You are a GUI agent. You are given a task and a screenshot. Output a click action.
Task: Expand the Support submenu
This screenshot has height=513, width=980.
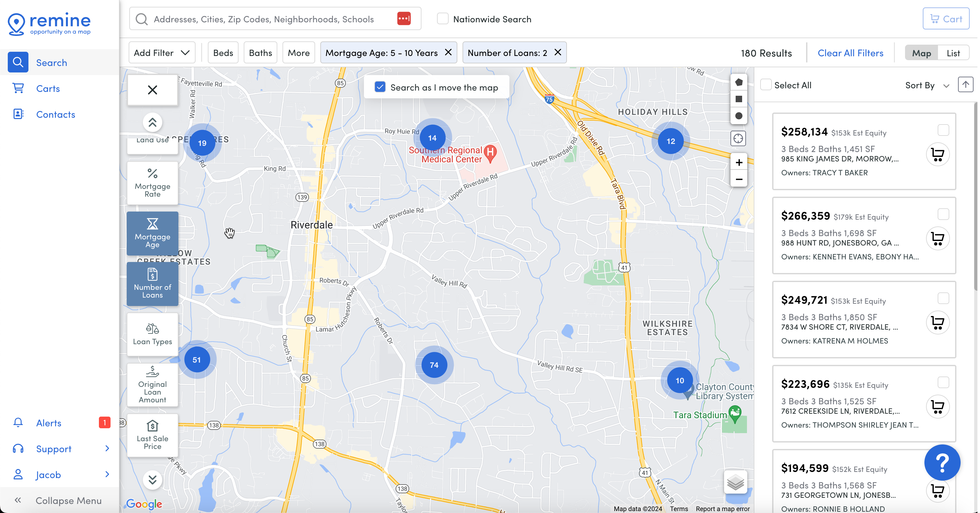click(59, 449)
